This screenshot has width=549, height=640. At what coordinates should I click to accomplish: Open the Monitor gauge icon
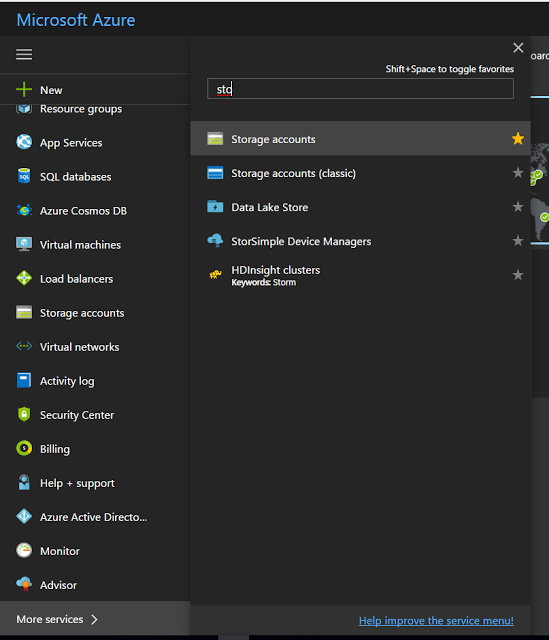24,550
